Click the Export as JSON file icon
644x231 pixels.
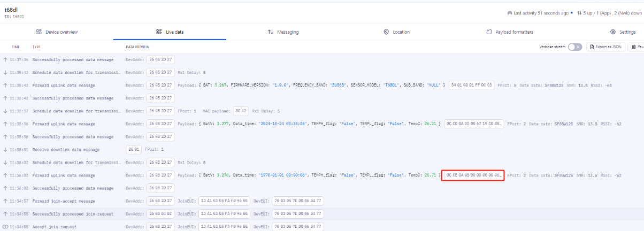pyautogui.click(x=592, y=47)
